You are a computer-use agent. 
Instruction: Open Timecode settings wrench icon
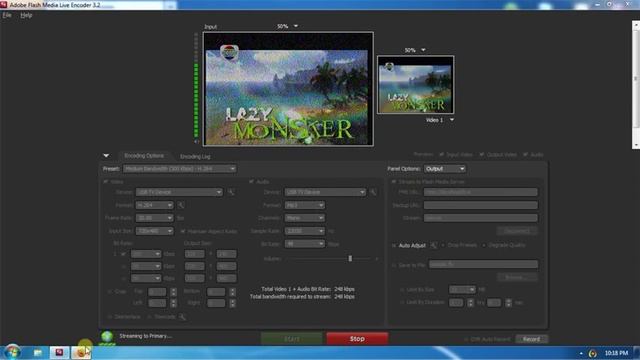click(x=182, y=317)
